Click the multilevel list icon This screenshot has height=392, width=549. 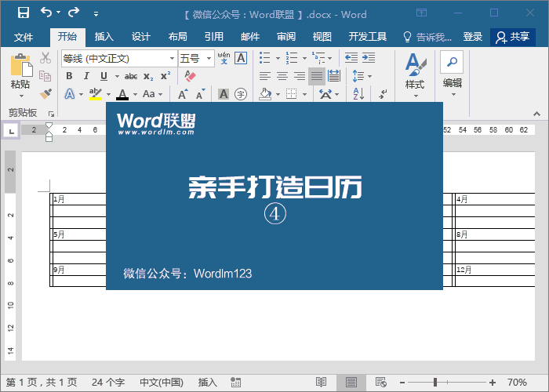318,58
